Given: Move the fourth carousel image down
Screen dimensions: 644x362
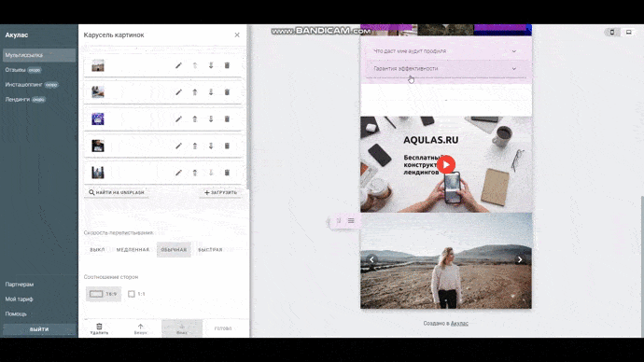Looking at the screenshot, I should 211,146.
